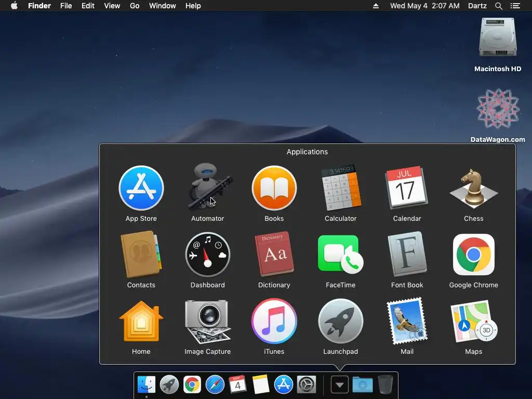532x399 pixels.
Task: Launch the Chess knight icon
Action: point(474,189)
